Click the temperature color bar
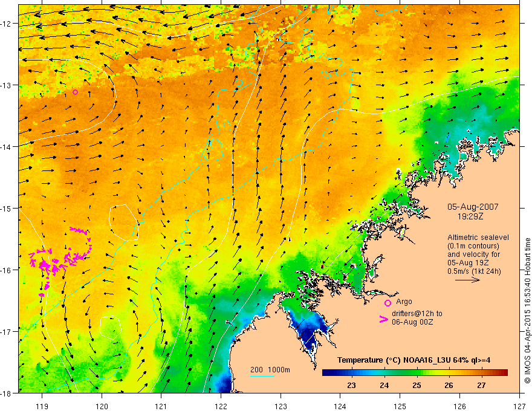 [x=415, y=372]
